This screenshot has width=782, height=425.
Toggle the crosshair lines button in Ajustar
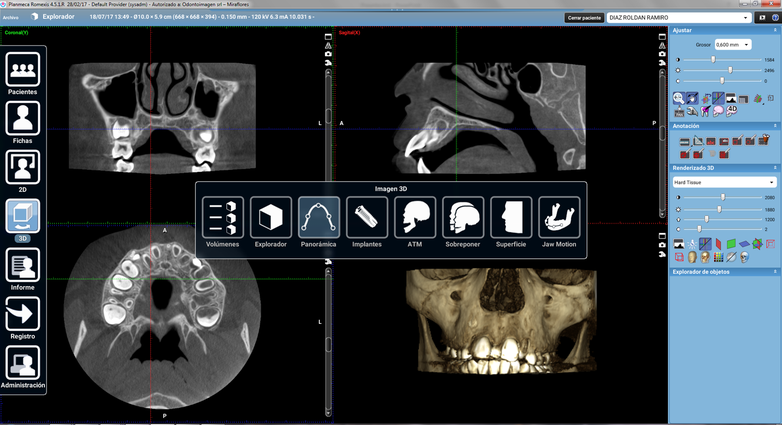[718, 98]
